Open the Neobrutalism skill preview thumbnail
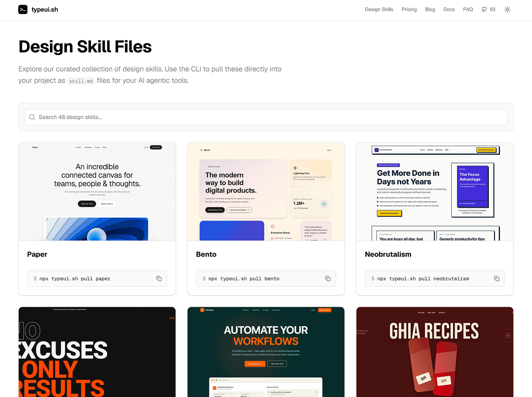The width and height of the screenshot is (532, 397). [x=435, y=191]
